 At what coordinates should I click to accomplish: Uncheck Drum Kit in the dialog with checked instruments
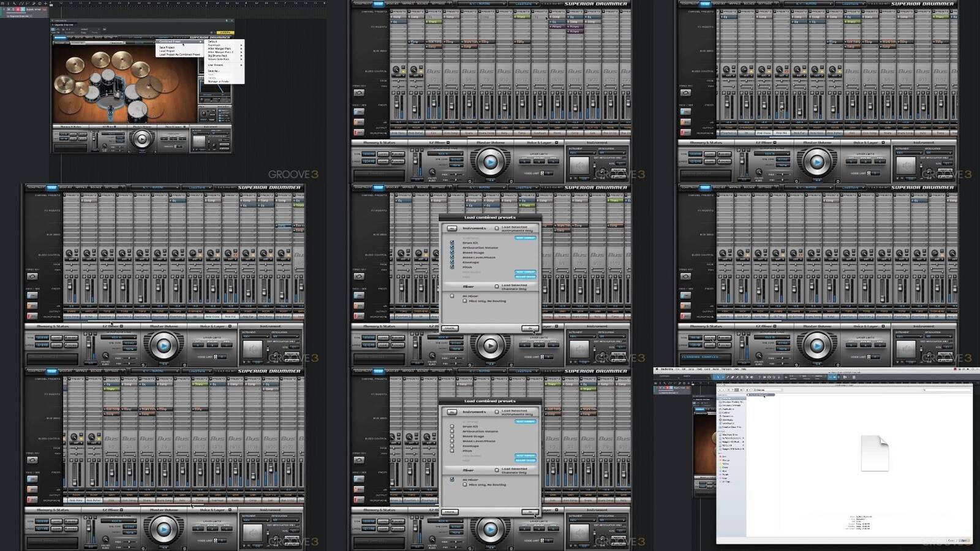point(452,243)
